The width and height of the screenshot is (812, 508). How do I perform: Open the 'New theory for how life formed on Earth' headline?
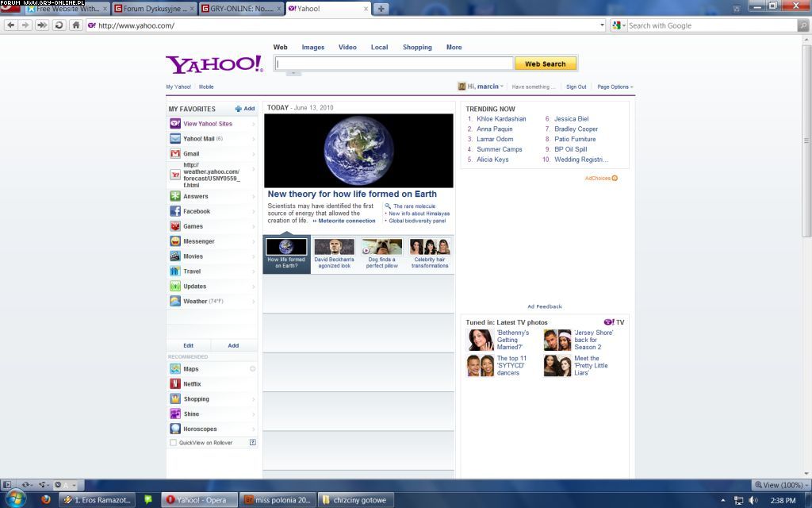pyautogui.click(x=352, y=194)
